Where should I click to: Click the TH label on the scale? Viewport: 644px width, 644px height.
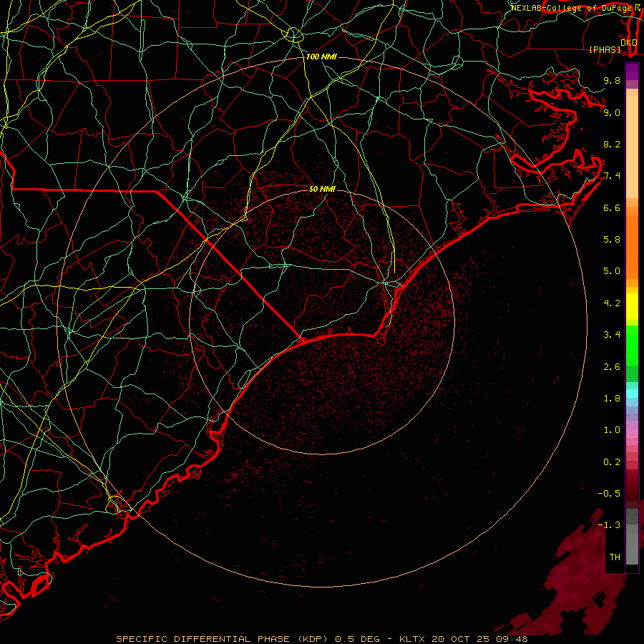click(x=615, y=557)
